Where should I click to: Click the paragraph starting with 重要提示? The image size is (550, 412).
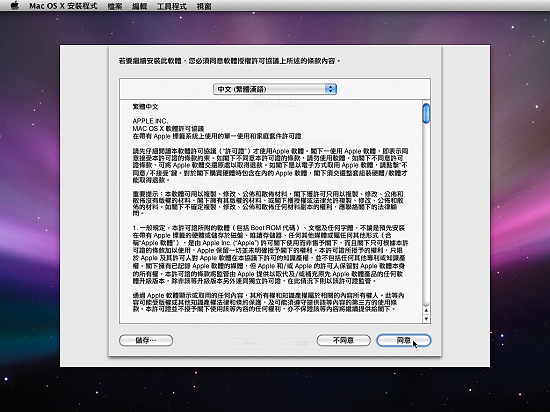pyautogui.click(x=268, y=203)
